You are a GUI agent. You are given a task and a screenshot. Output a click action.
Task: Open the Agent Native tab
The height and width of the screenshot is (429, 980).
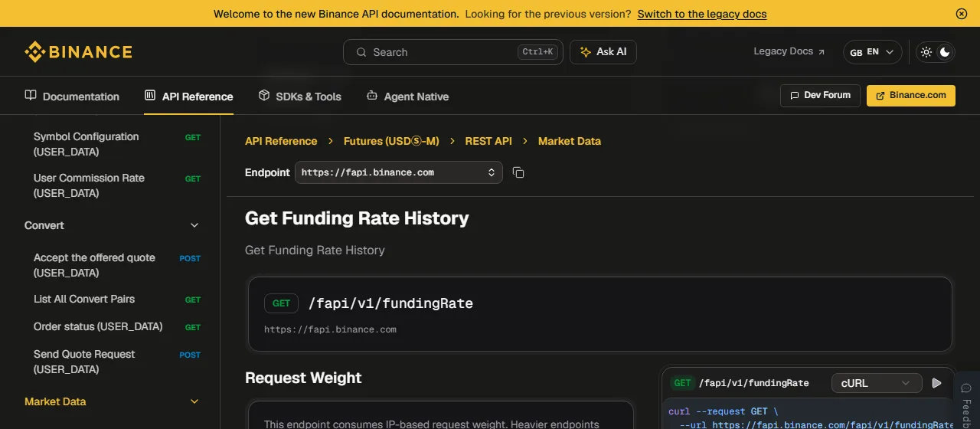pos(407,97)
